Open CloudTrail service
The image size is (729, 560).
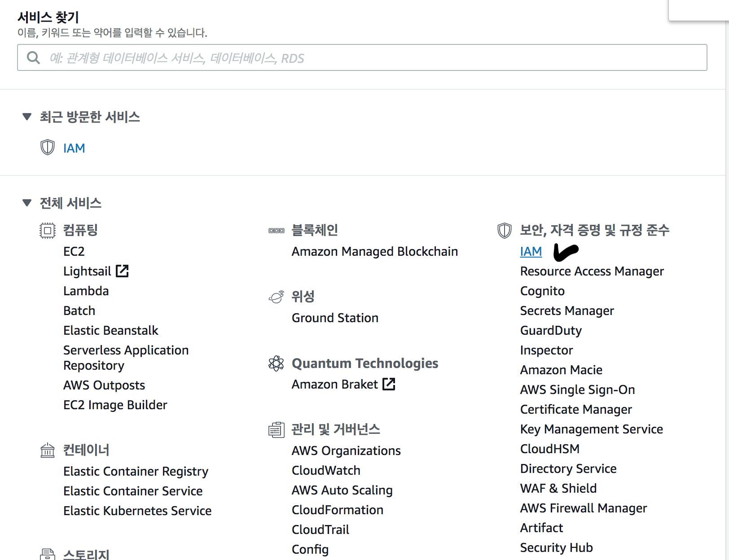coord(321,530)
